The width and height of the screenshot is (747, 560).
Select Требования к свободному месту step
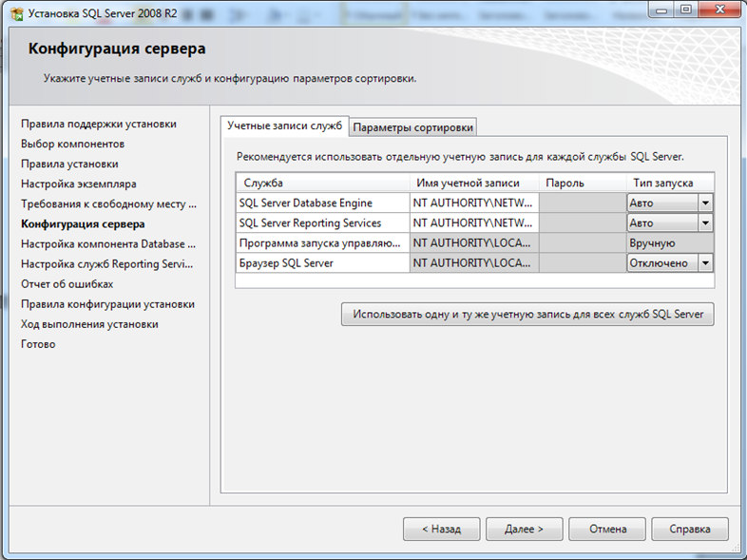108,204
